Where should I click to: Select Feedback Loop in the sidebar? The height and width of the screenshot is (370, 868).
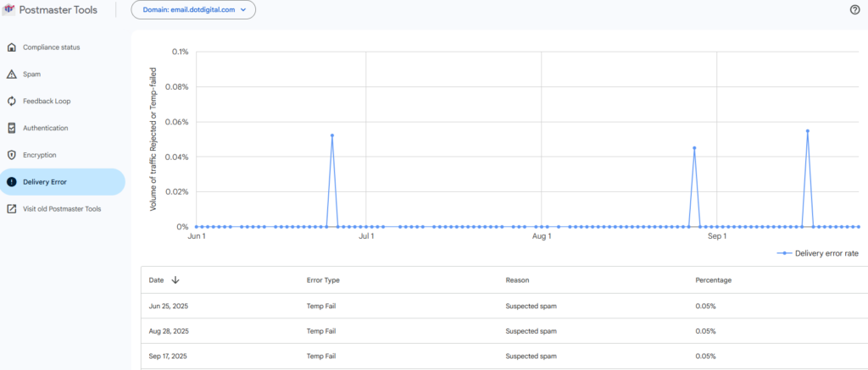[47, 102]
